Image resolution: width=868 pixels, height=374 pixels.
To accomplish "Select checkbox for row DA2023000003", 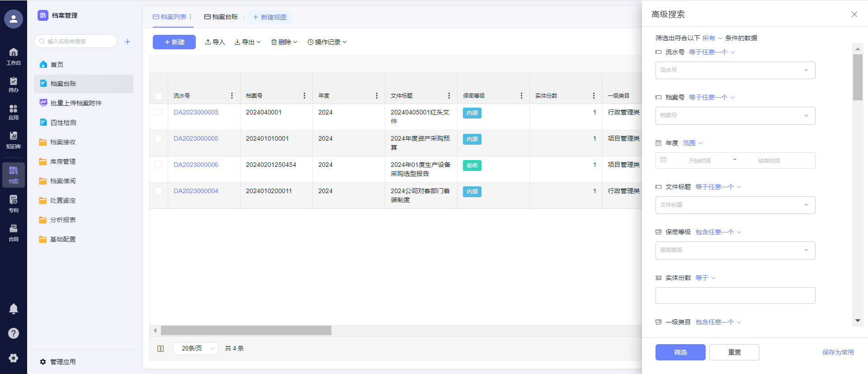I will (x=159, y=112).
